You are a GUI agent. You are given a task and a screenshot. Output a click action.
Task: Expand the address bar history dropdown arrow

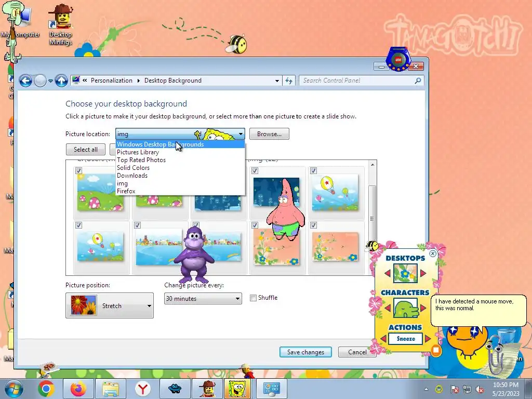[277, 81]
